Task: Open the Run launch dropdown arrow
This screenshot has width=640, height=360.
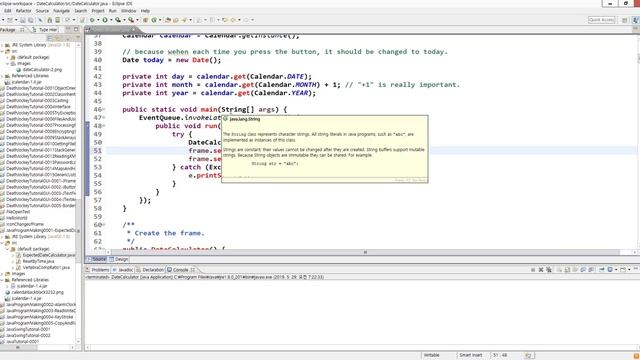Action: tap(111, 20)
